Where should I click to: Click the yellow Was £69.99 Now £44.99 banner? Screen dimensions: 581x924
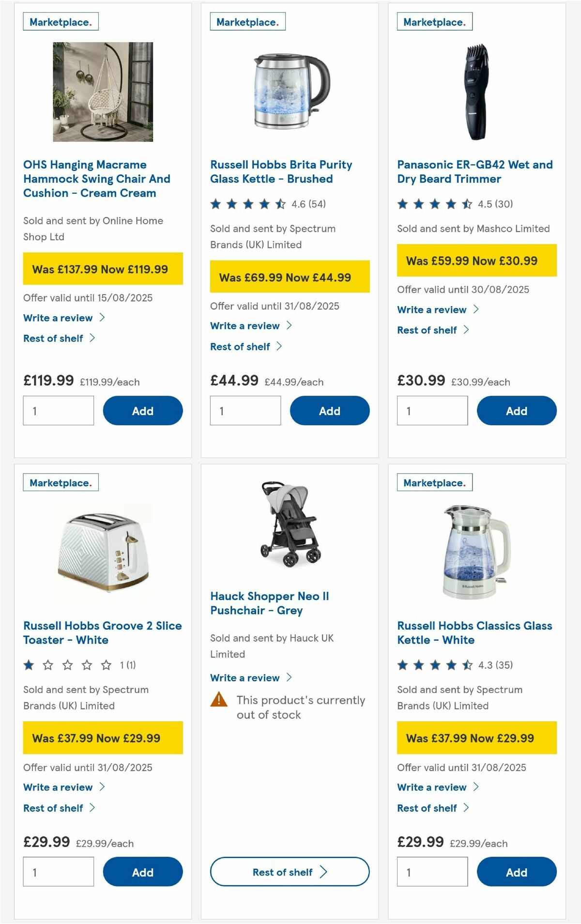pos(290,277)
